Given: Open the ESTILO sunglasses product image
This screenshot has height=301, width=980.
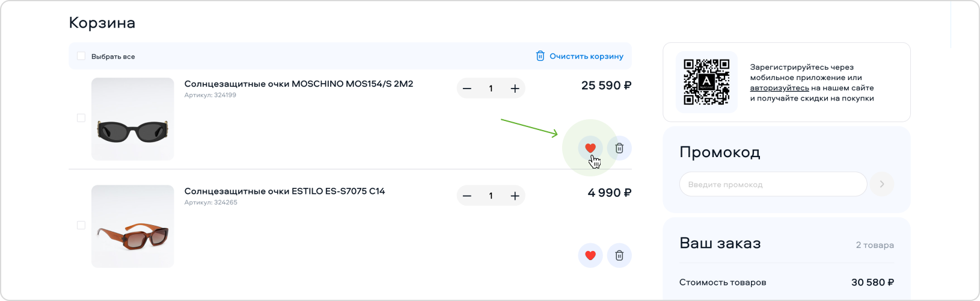Looking at the screenshot, I should 133,226.
